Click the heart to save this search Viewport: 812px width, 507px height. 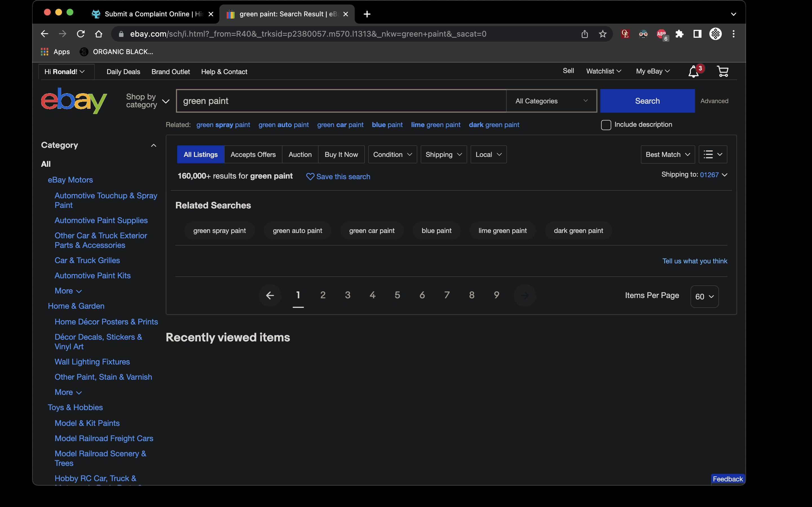click(310, 176)
